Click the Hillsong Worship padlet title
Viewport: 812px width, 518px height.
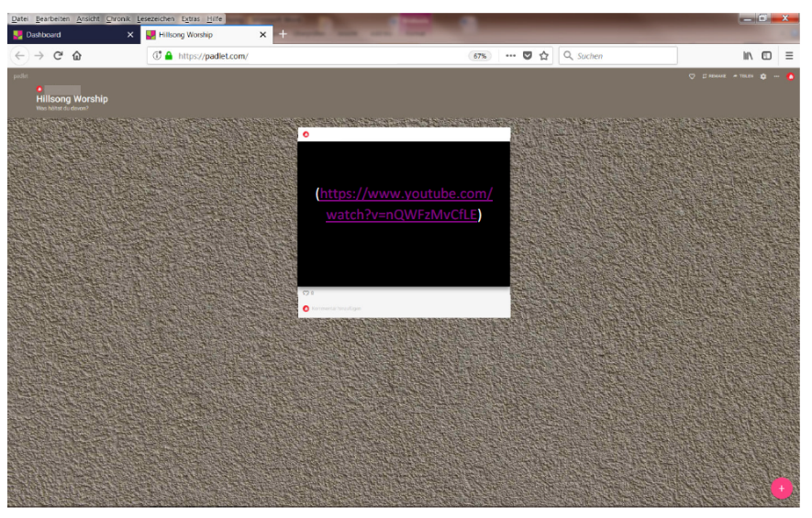(x=72, y=99)
